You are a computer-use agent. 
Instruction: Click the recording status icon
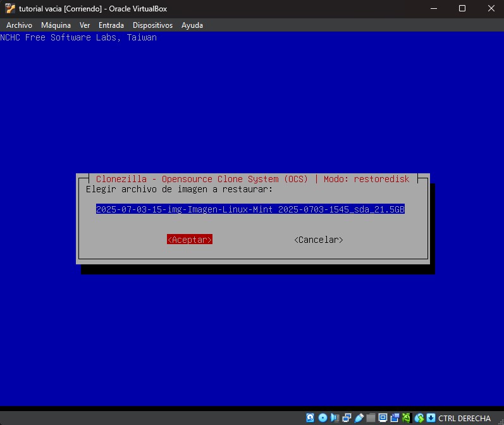coord(395,417)
